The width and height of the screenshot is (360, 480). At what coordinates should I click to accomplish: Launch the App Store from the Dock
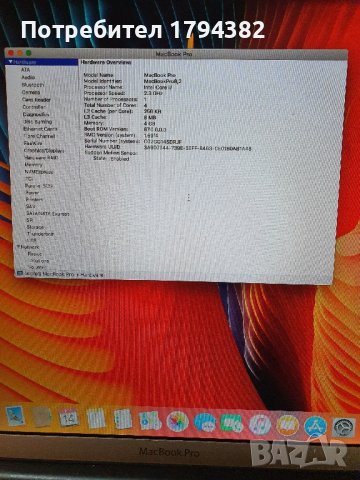coord(315,426)
